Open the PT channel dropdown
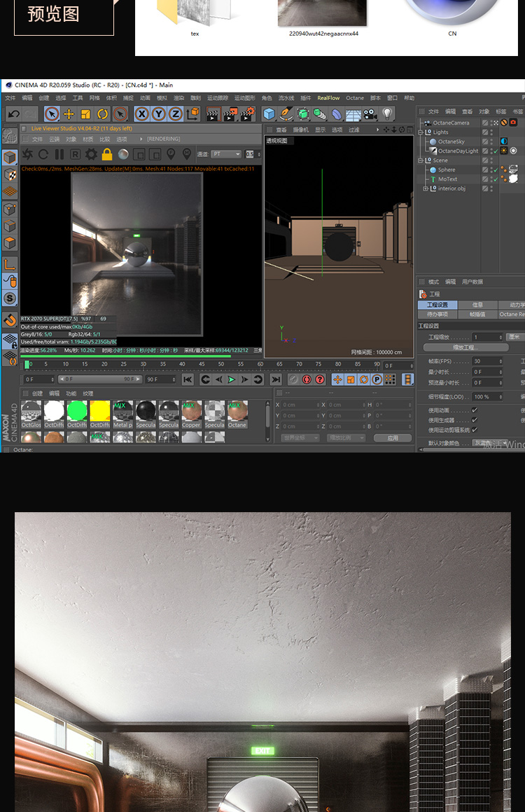525x812 pixels. [226, 154]
